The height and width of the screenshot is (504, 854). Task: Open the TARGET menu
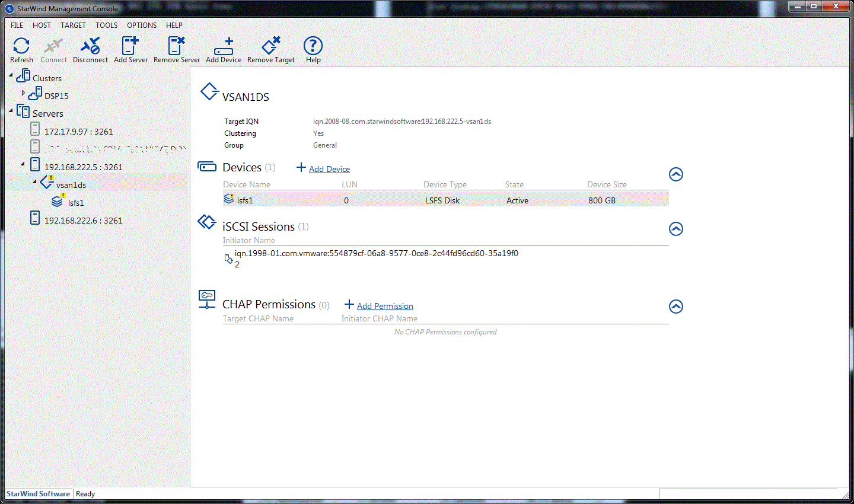click(73, 25)
